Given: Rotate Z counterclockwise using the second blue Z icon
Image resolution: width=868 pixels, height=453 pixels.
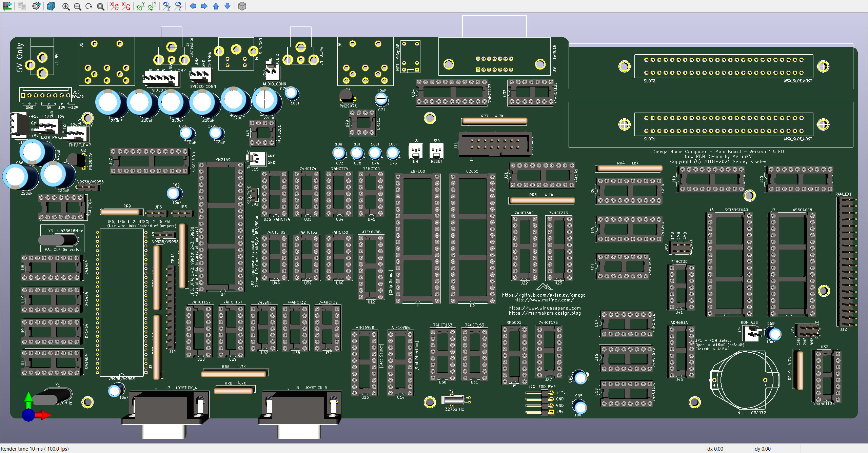Looking at the screenshot, I should pyautogui.click(x=178, y=6).
